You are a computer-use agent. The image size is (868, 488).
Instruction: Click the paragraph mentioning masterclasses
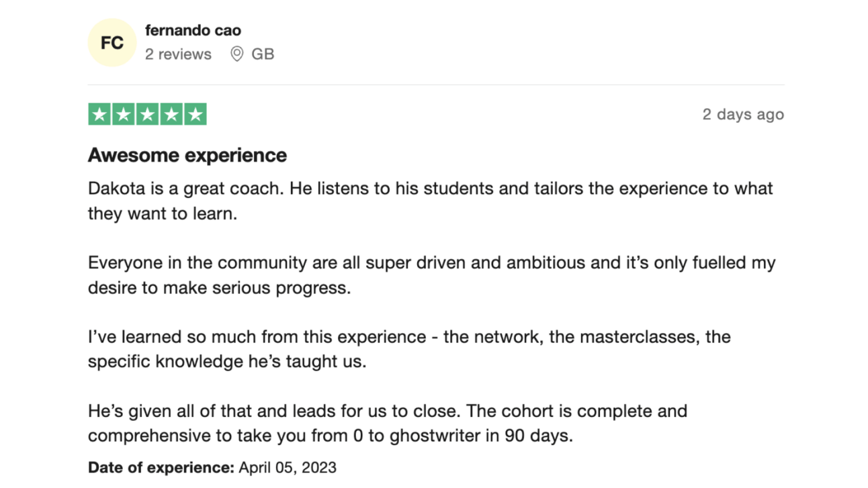tap(408, 349)
